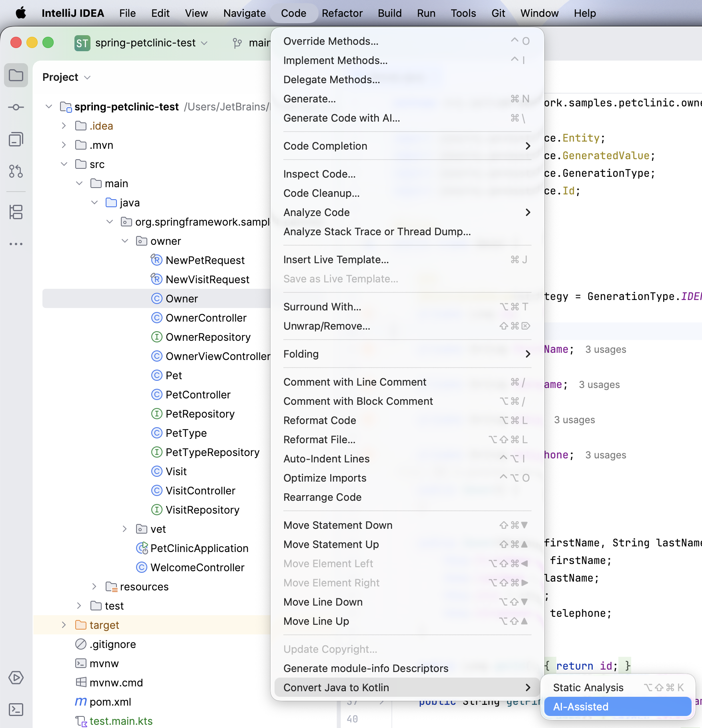Open the Apple menu

[x=20, y=13]
